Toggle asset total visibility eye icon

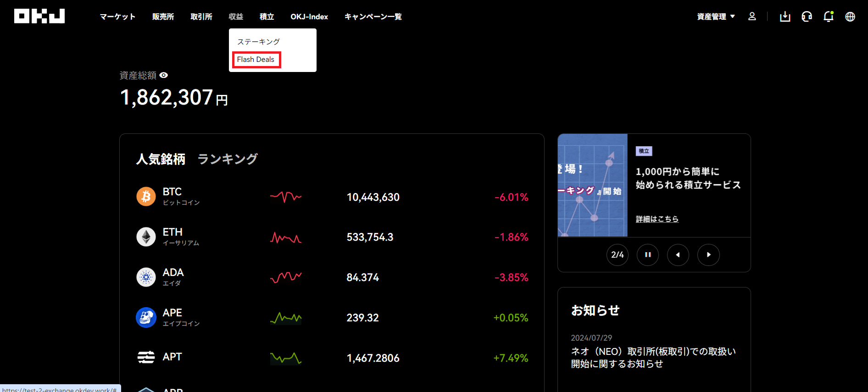164,75
